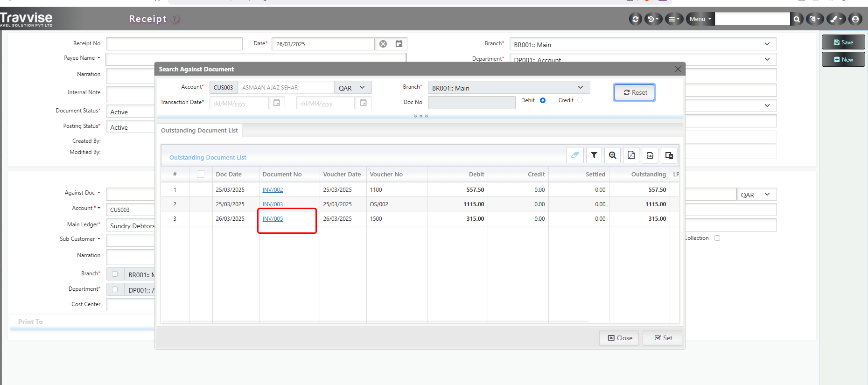Open the Branch BR001:: Main dropdown in dialog
The height and width of the screenshot is (385, 868).
coord(509,88)
